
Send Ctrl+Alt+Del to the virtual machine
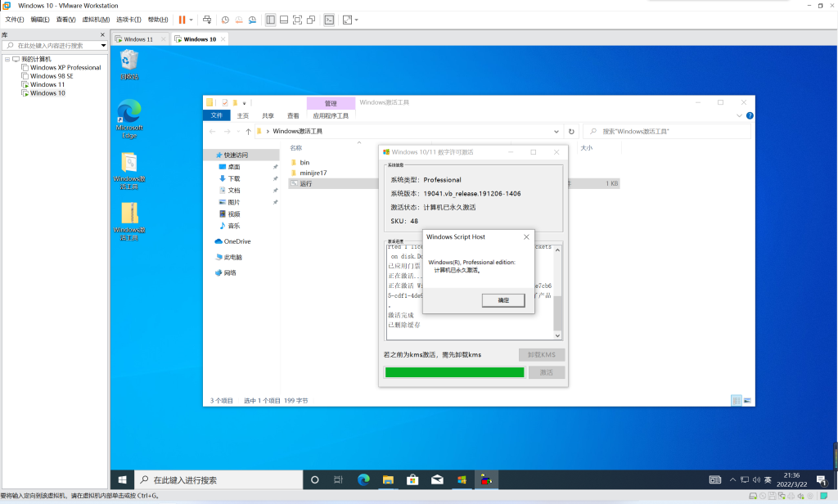[x=207, y=20]
